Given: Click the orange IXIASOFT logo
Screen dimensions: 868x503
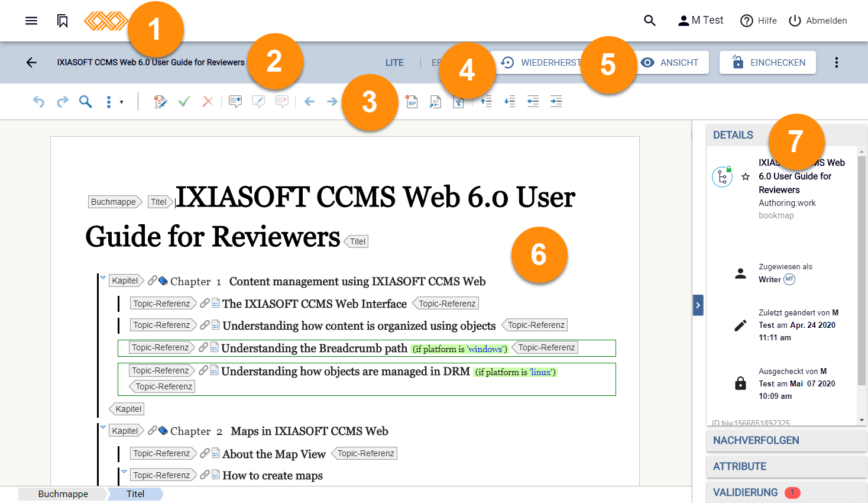Looking at the screenshot, I should tap(106, 21).
